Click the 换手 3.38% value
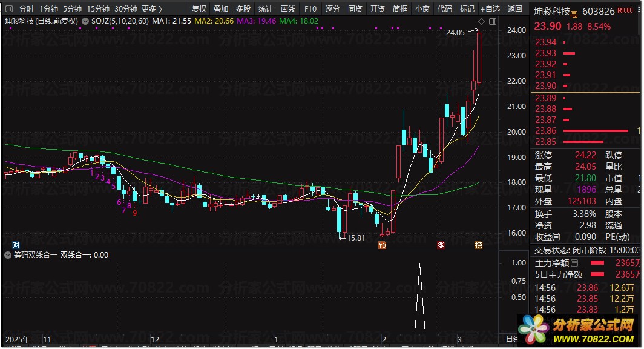644x349 pixels. [x=585, y=214]
